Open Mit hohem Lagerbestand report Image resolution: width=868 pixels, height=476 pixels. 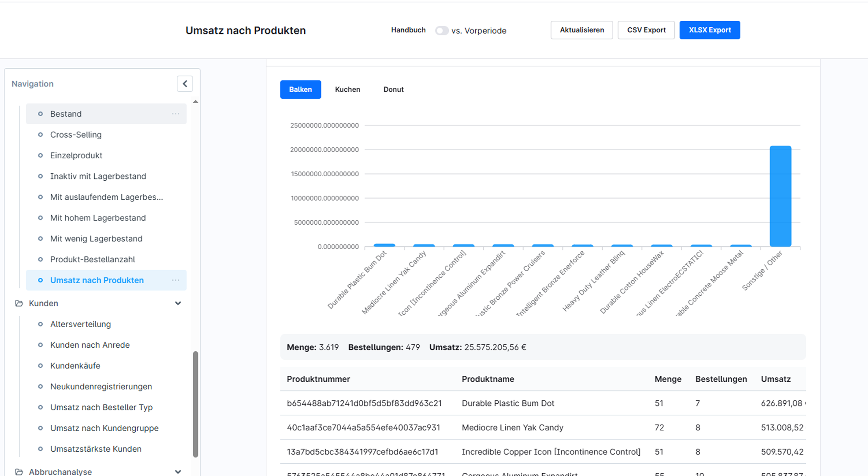106,218
